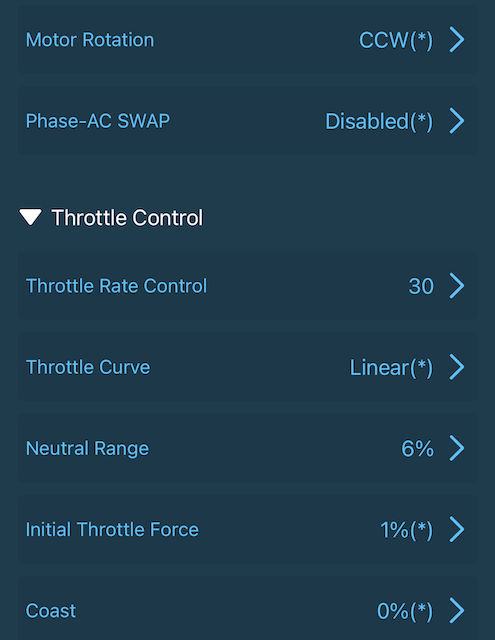Change the Disabled(*) swap value
Screen dimensions: 495x640
(379, 122)
